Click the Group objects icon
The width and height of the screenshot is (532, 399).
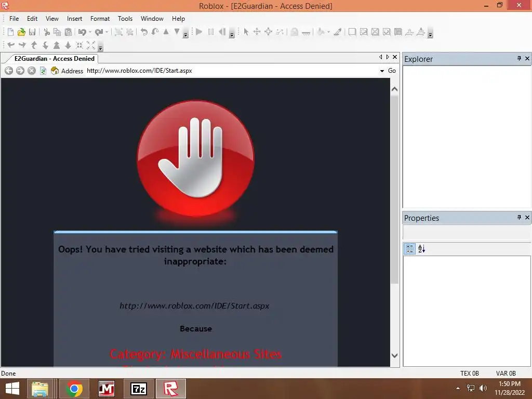pos(118,32)
